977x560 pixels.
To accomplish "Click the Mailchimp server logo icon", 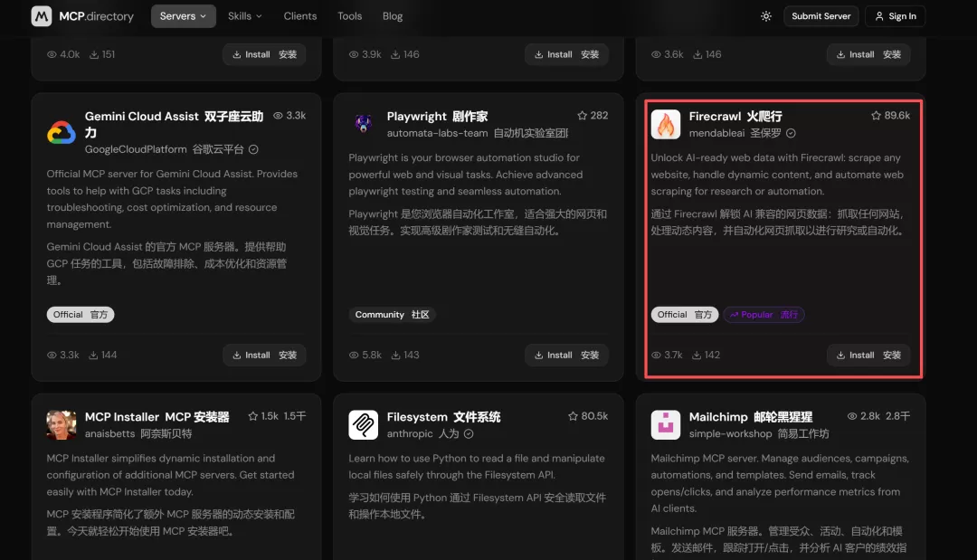I will click(666, 425).
